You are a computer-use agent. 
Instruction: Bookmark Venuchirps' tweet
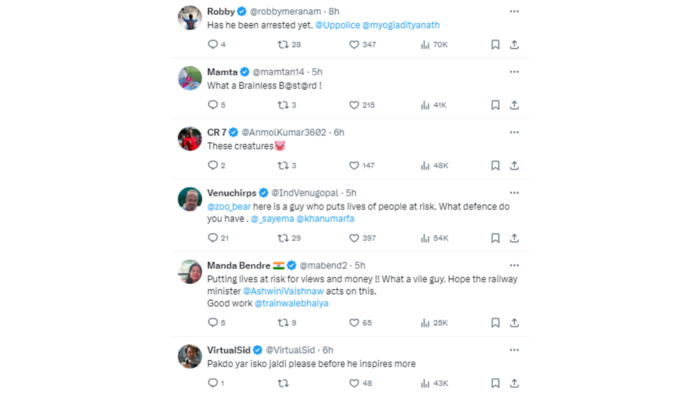495,238
